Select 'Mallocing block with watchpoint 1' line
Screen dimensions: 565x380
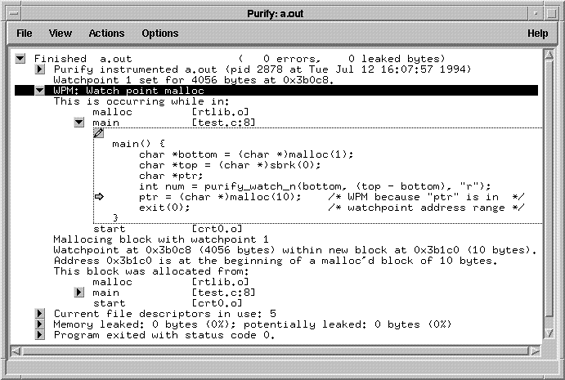coord(161,240)
